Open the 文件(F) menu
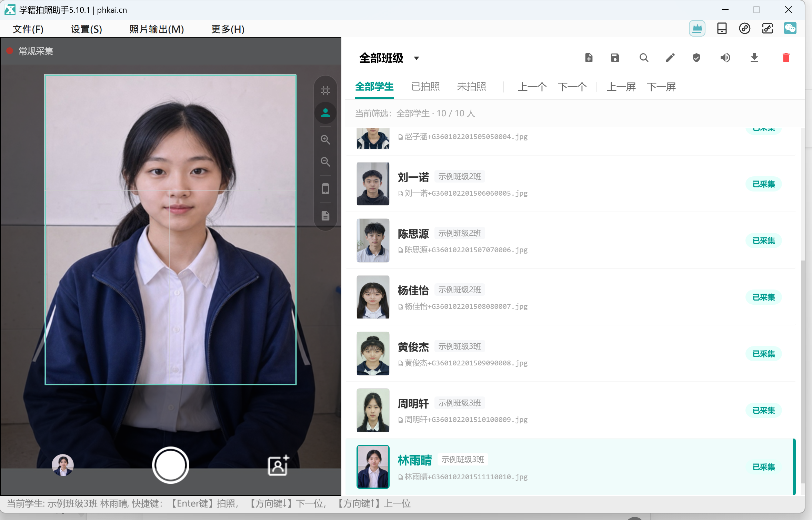The image size is (812, 520). [x=28, y=29]
